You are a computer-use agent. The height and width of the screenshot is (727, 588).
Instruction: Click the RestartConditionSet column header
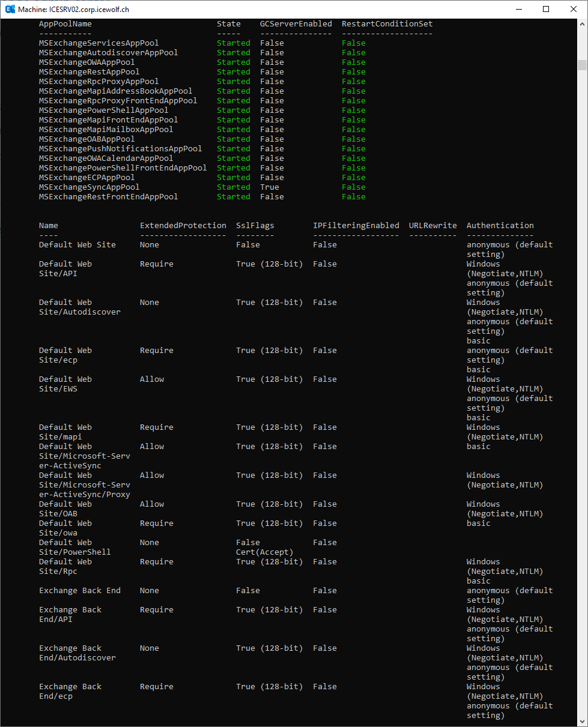click(x=387, y=24)
